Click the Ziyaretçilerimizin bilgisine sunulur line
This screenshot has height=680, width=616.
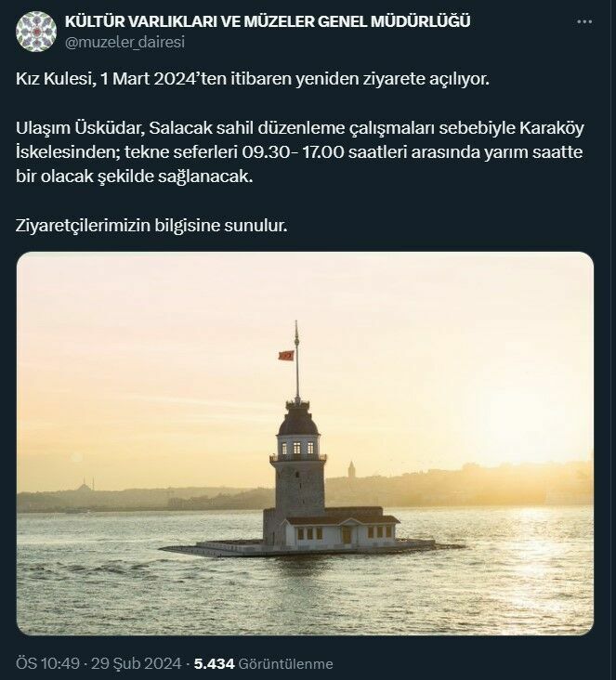[x=151, y=226]
